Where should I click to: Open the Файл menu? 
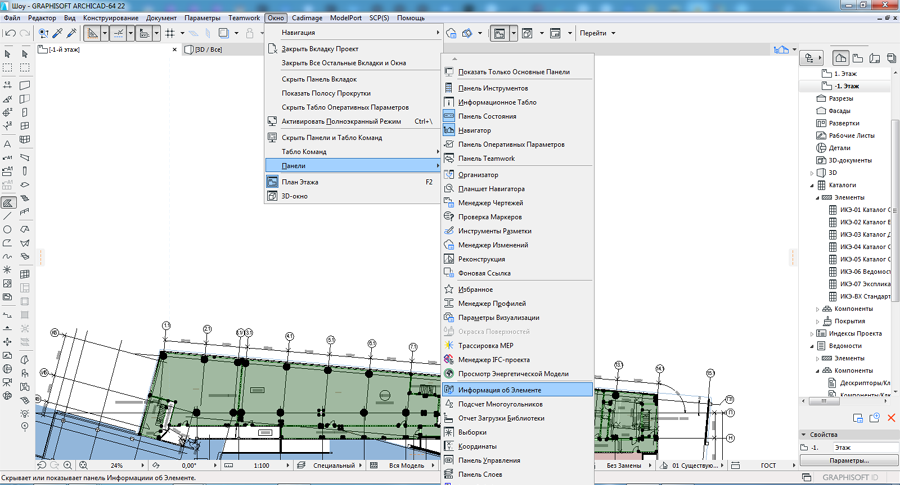[11, 18]
